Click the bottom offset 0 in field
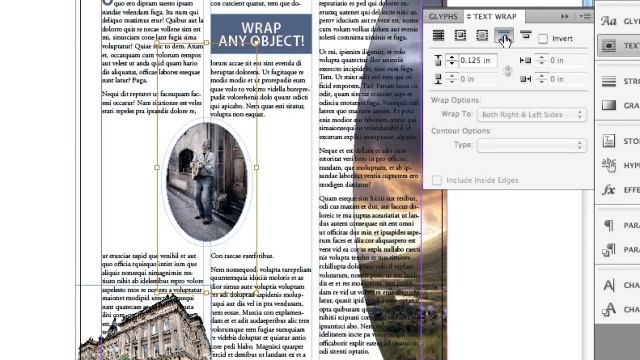This screenshot has height=360, width=640. click(x=477, y=79)
